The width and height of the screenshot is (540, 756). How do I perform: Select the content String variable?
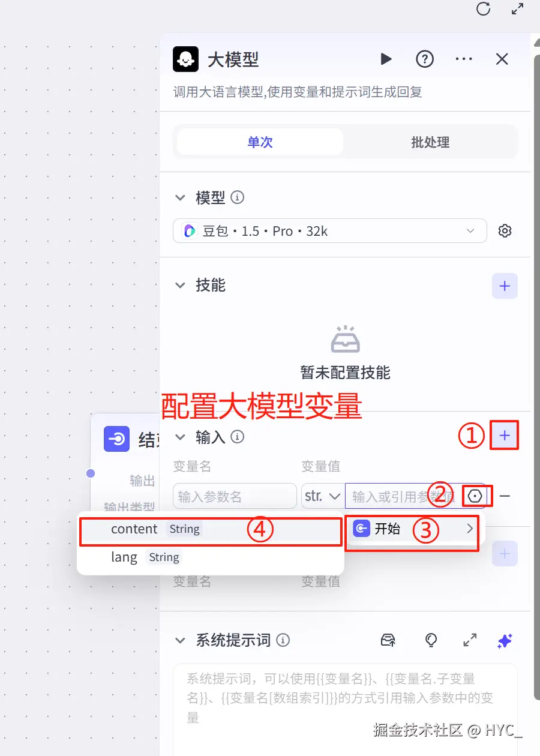point(211,529)
